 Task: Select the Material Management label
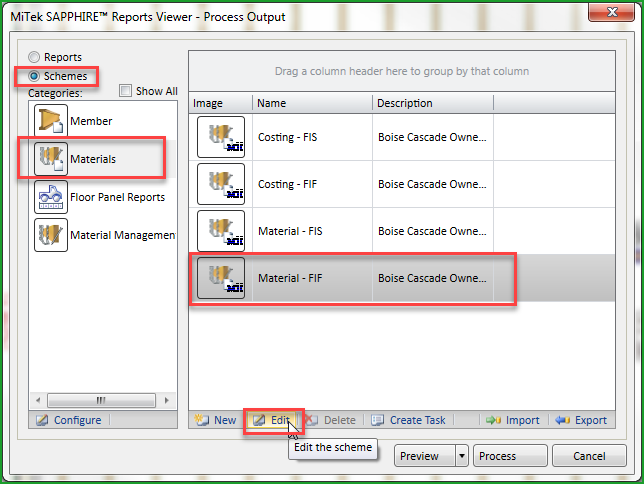123,235
